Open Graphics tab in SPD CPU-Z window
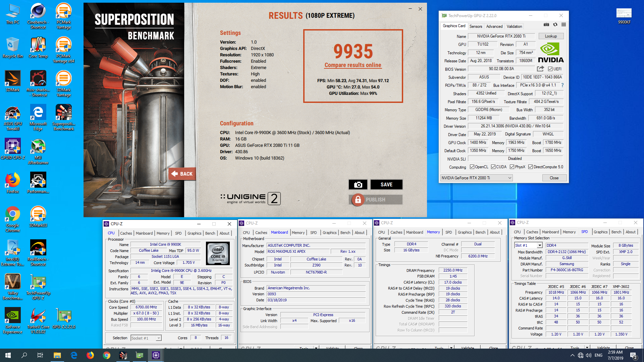 point(600,232)
